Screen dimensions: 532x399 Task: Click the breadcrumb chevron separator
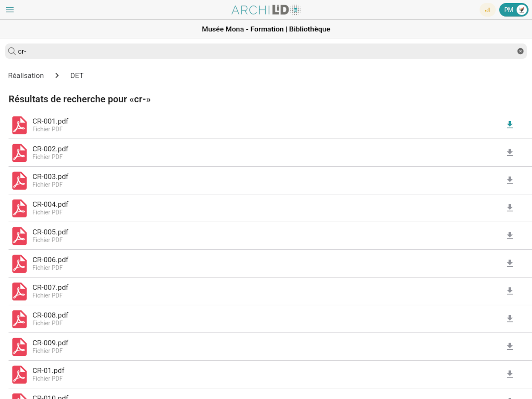point(57,76)
